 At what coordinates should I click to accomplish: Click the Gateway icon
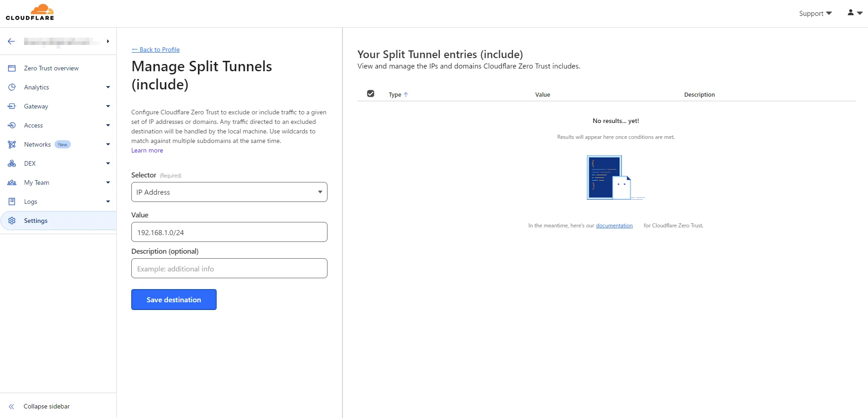tap(12, 106)
